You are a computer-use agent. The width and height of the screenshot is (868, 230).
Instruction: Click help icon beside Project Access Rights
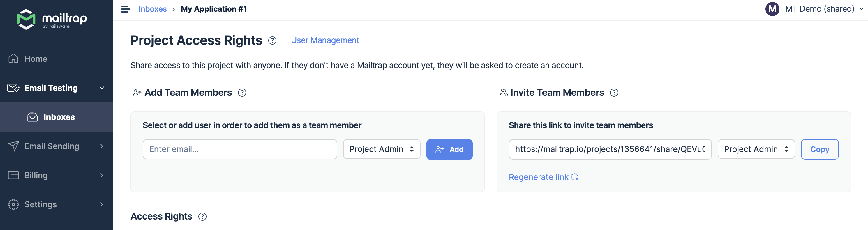tap(272, 41)
